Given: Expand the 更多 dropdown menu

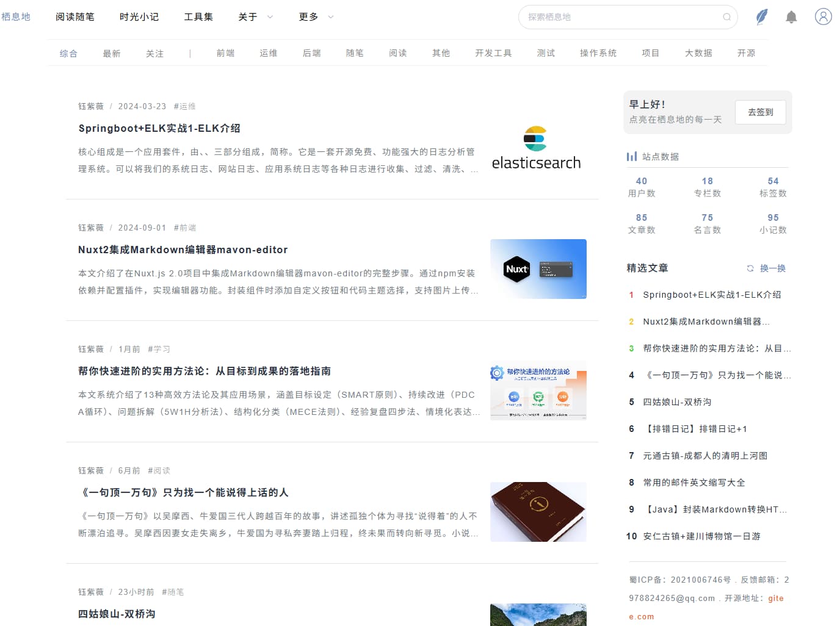Looking at the screenshot, I should pos(315,17).
